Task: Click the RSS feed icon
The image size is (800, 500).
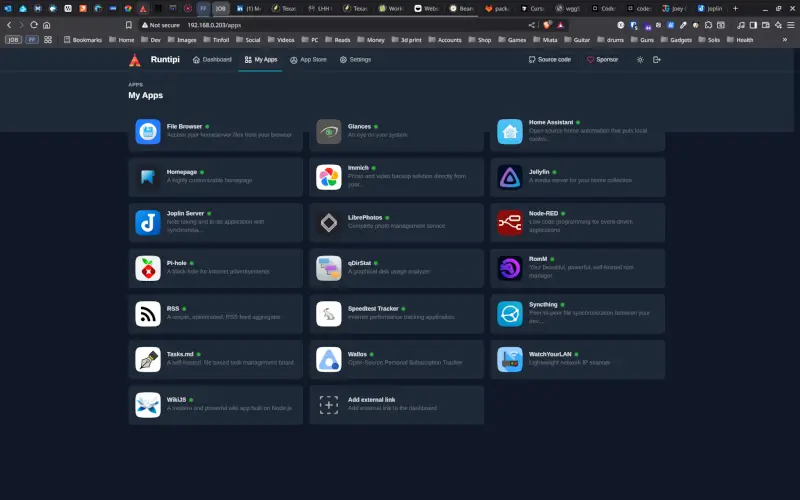Action: click(x=148, y=313)
